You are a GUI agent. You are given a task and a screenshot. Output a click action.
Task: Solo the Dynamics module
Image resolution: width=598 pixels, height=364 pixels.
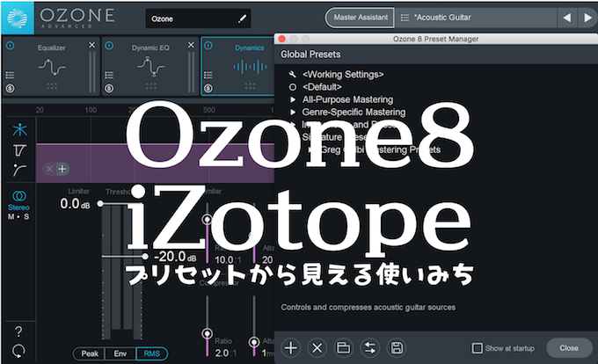[x=208, y=89]
